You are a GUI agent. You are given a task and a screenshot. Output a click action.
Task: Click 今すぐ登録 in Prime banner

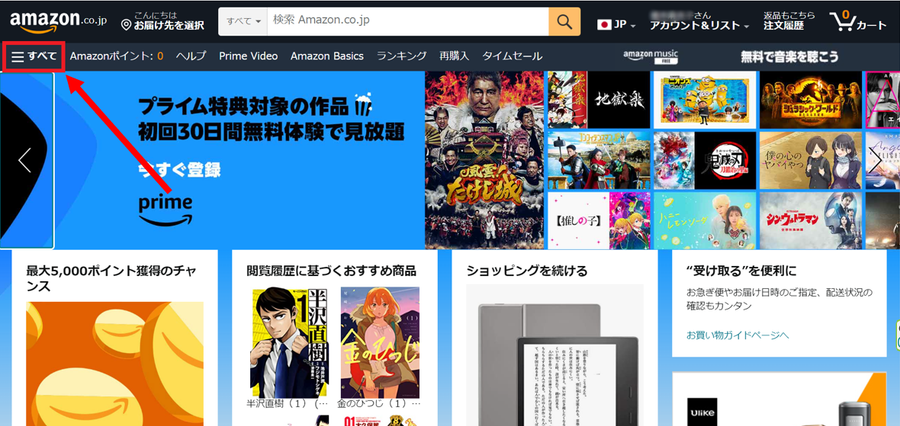pyautogui.click(x=179, y=170)
